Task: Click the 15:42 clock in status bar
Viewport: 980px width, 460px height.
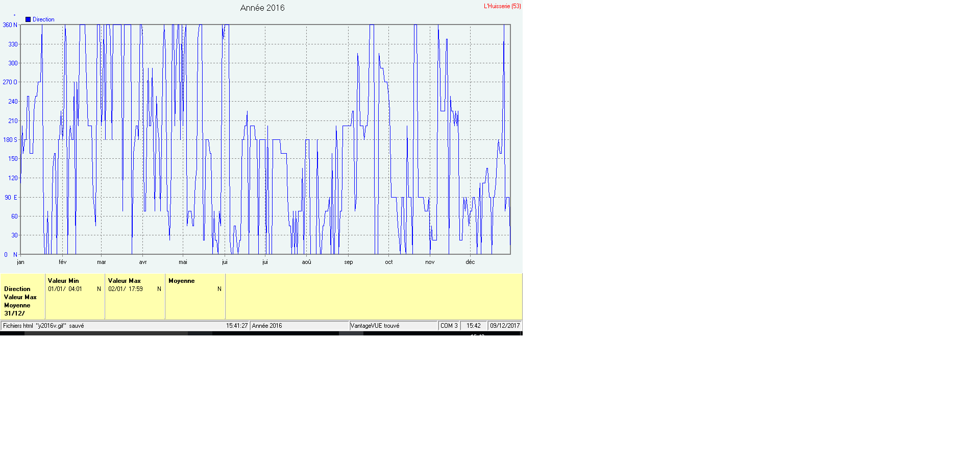Action: 474,326
